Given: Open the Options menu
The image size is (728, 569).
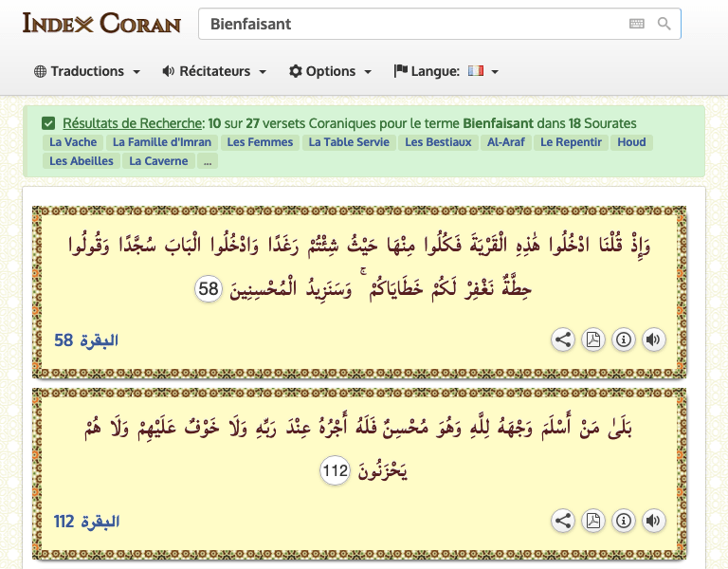Looking at the screenshot, I should click(x=330, y=71).
